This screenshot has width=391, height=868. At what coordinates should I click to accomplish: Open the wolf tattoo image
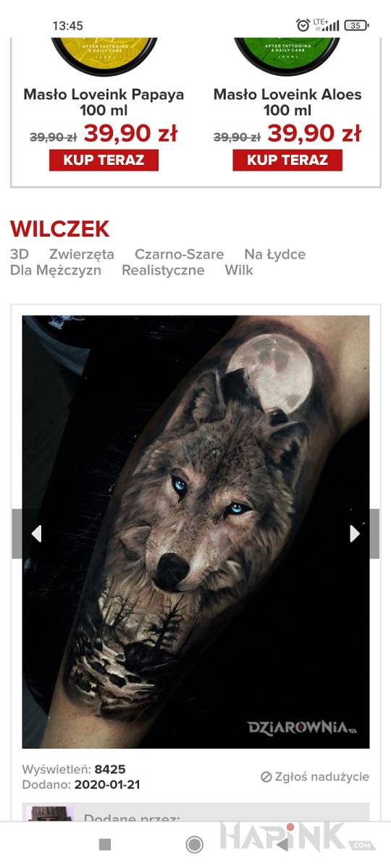point(195,532)
